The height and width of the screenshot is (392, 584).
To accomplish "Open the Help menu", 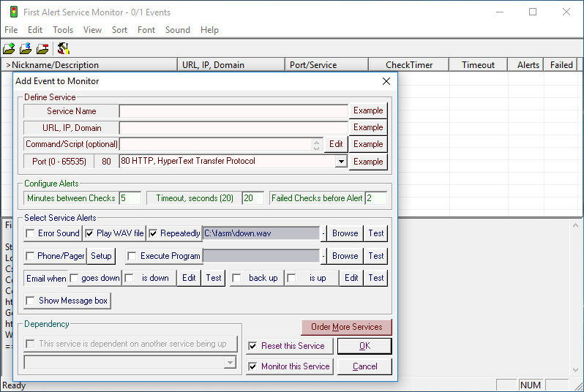I will pyautogui.click(x=209, y=30).
